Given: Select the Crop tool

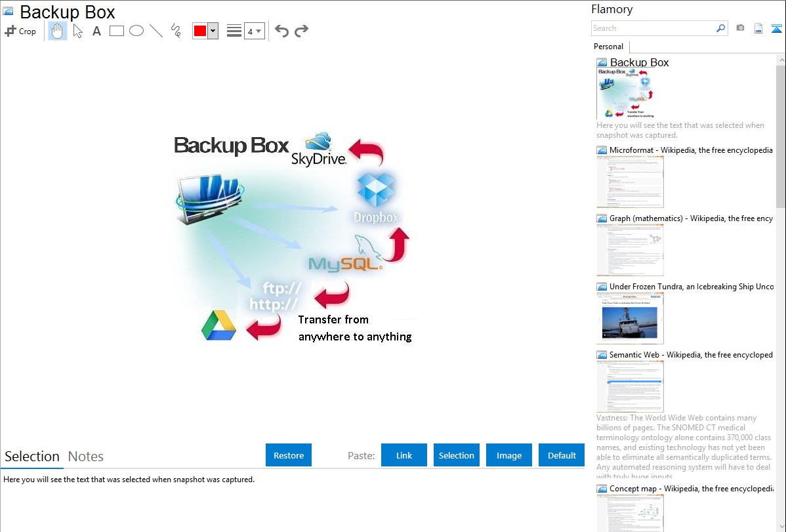Looking at the screenshot, I should point(20,31).
